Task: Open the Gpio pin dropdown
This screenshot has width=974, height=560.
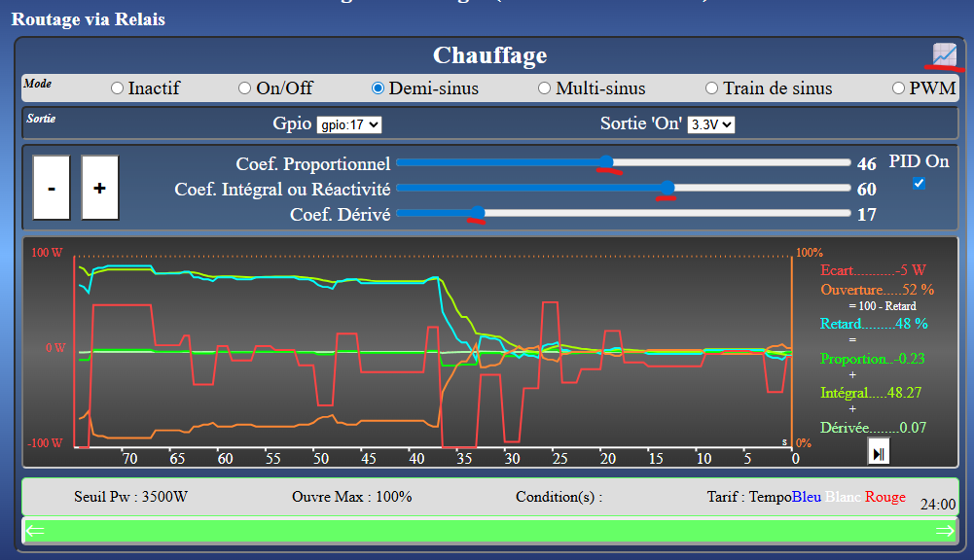Action: (349, 124)
